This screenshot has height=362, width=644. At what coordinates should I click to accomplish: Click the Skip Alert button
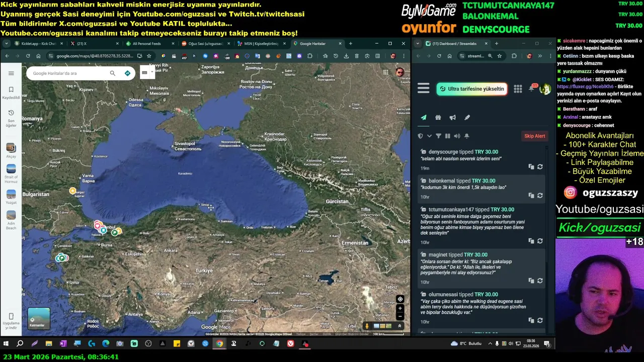[534, 136]
